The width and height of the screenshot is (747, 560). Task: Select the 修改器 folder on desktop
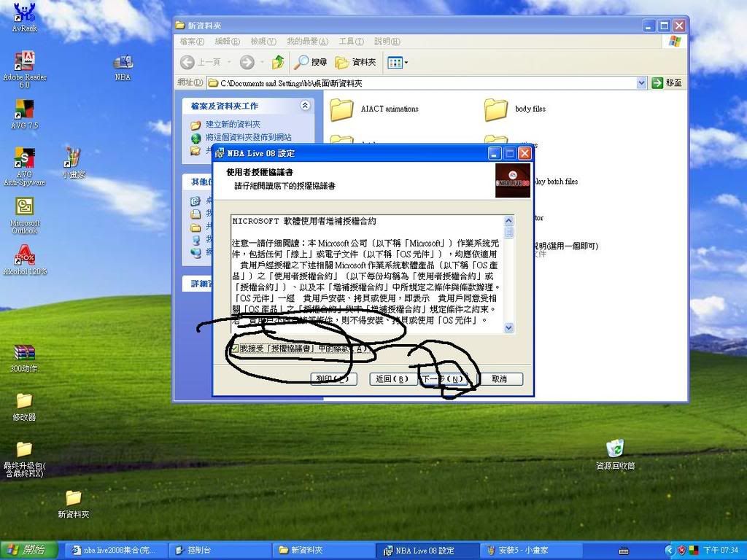[x=24, y=407]
